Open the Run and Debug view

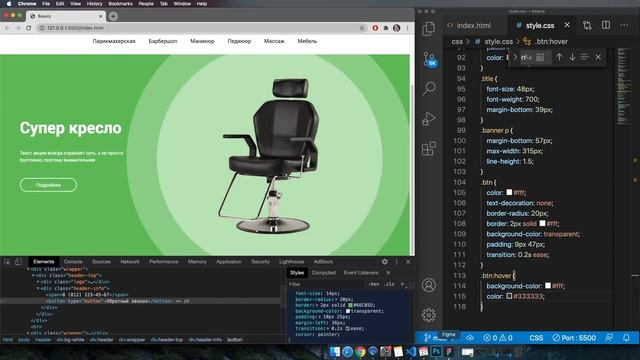(429, 118)
